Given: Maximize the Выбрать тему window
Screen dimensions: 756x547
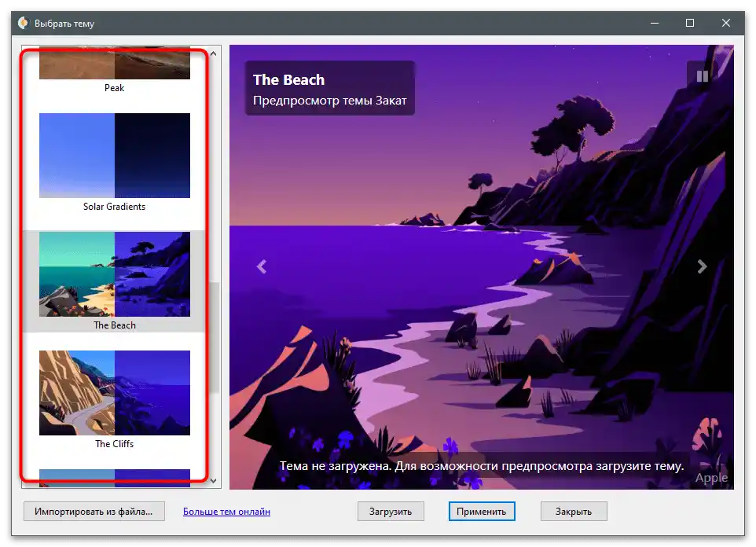Looking at the screenshot, I should coord(690,23).
